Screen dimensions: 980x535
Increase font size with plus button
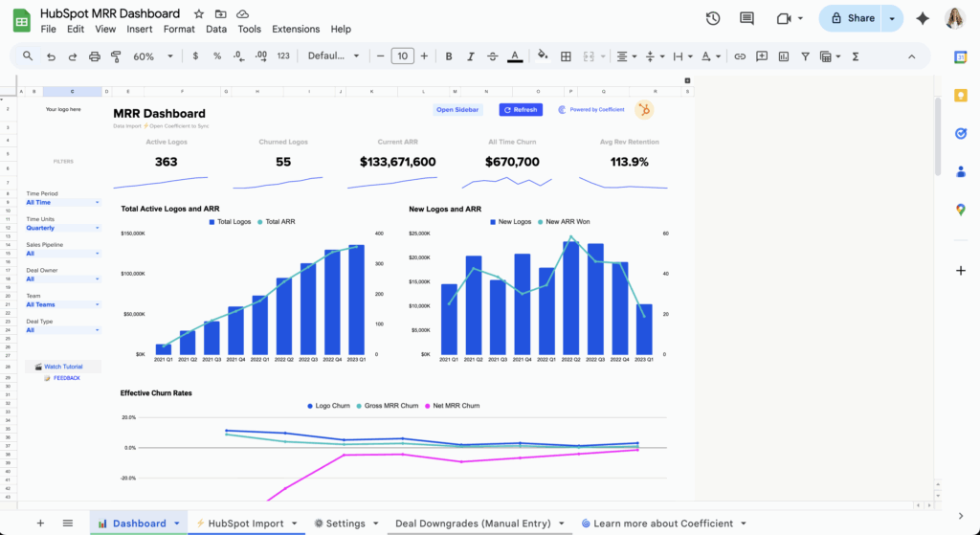(x=424, y=56)
